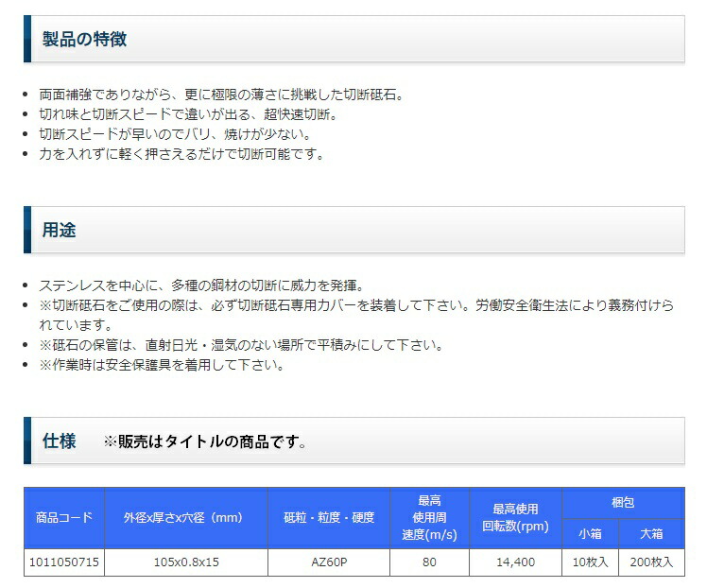The image size is (707, 588).
Task: Click the AZ60P abrasive grade cell
Action: pos(329,562)
